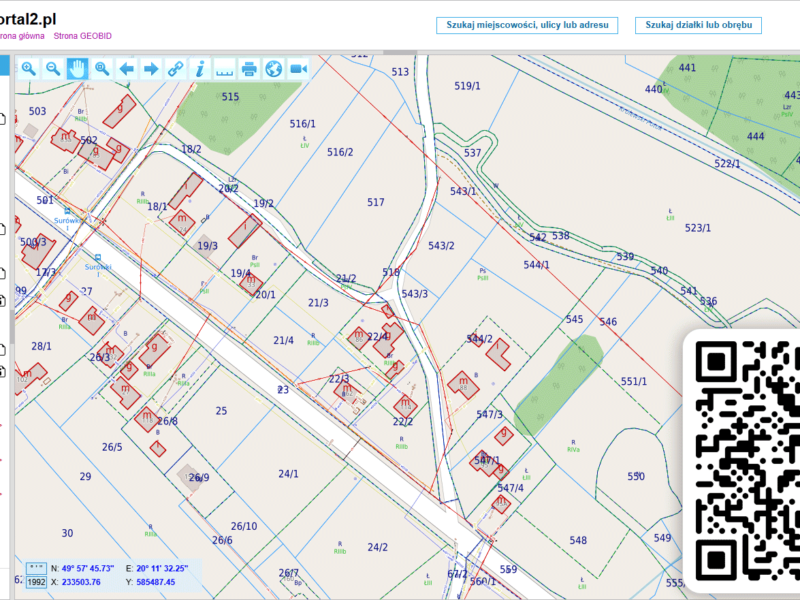Click parcel label 547/3
Viewport: 800px width, 600px height.
[x=489, y=415]
